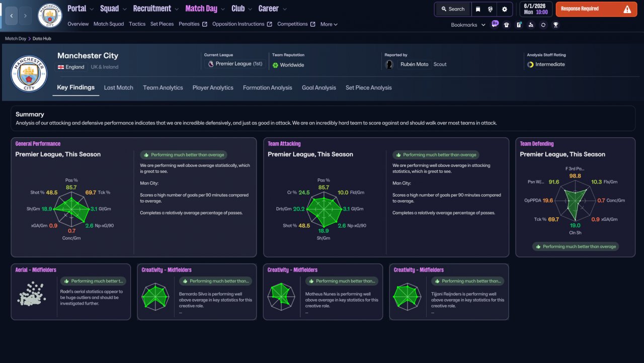Open the Squad menu dropdown
The height and width of the screenshot is (363, 644).
pos(113,9)
